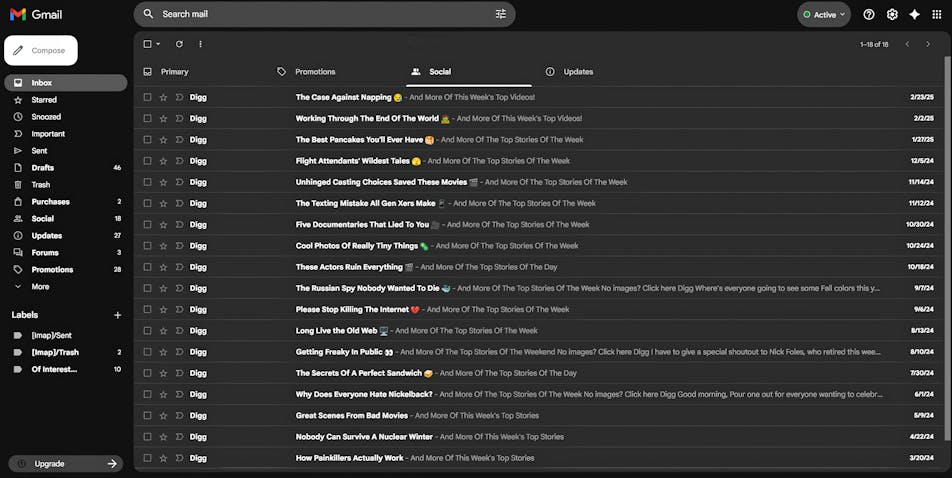
Task: Open the three-dot more options menu
Action: pos(200,44)
